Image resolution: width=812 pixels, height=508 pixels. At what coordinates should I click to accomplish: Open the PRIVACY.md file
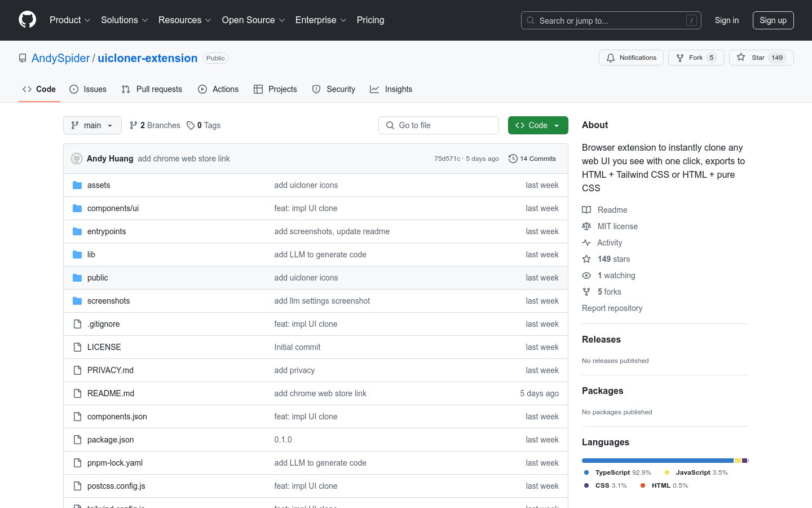click(x=111, y=370)
